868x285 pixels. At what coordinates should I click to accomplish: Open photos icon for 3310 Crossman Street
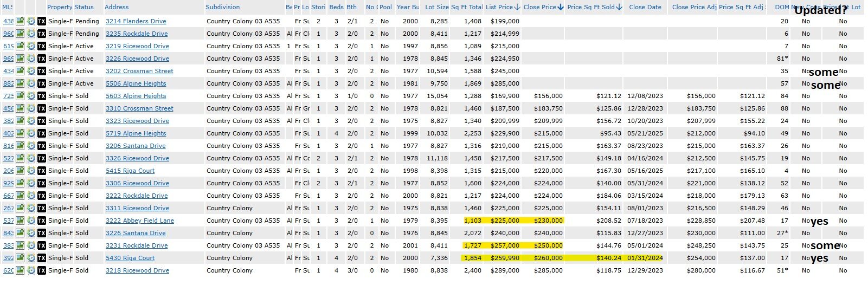(20, 108)
